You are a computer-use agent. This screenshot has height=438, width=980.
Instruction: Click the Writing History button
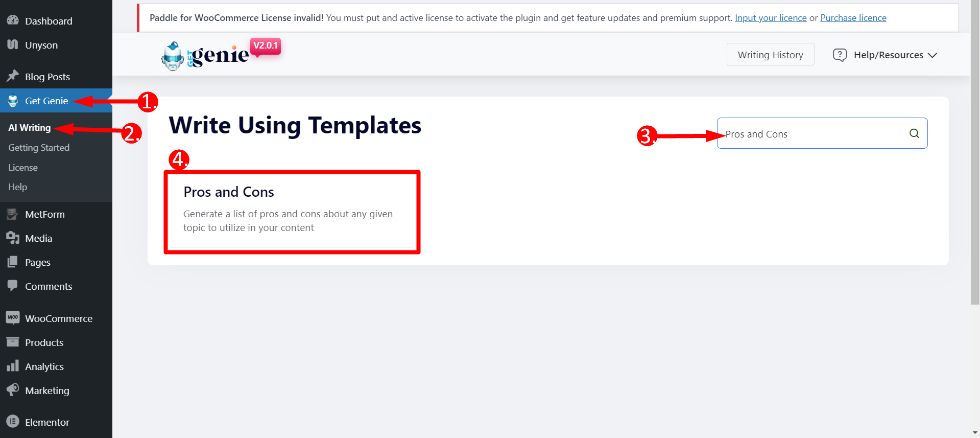point(770,55)
